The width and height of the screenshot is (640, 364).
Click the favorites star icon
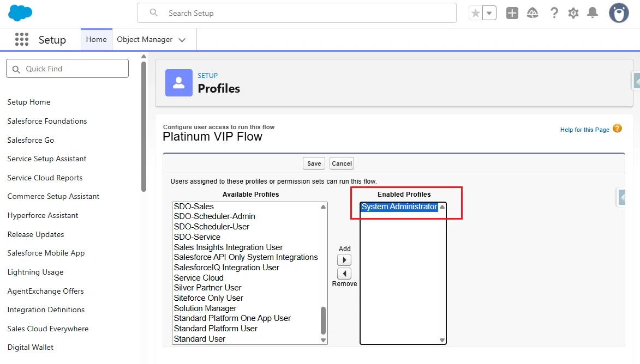pos(476,13)
